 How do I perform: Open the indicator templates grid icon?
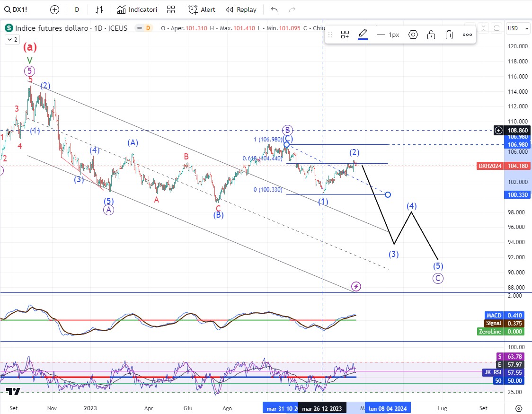pyautogui.click(x=171, y=9)
